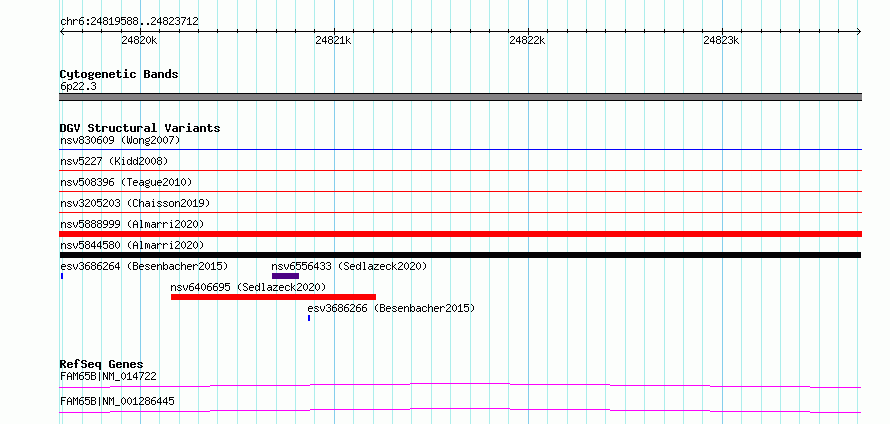Click the 24823k ruler tick label
This screenshot has width=890, height=424.
click(x=721, y=40)
